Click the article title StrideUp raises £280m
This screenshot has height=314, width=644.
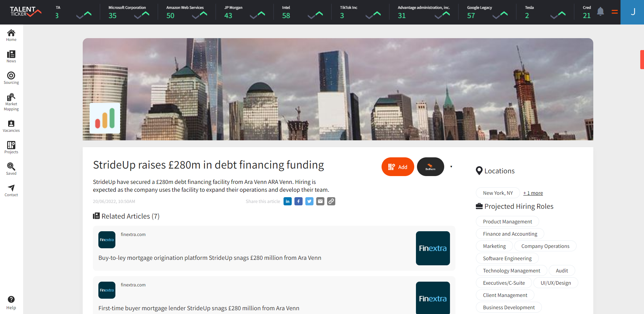[x=208, y=165]
